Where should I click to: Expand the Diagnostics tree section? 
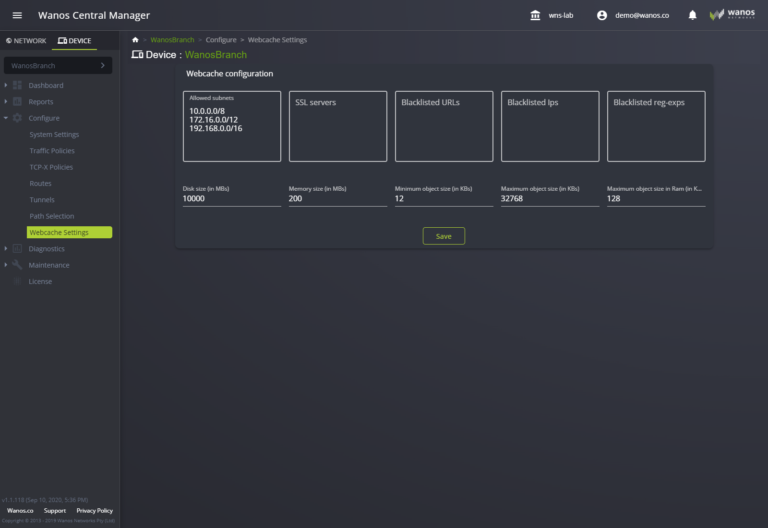[6, 249]
